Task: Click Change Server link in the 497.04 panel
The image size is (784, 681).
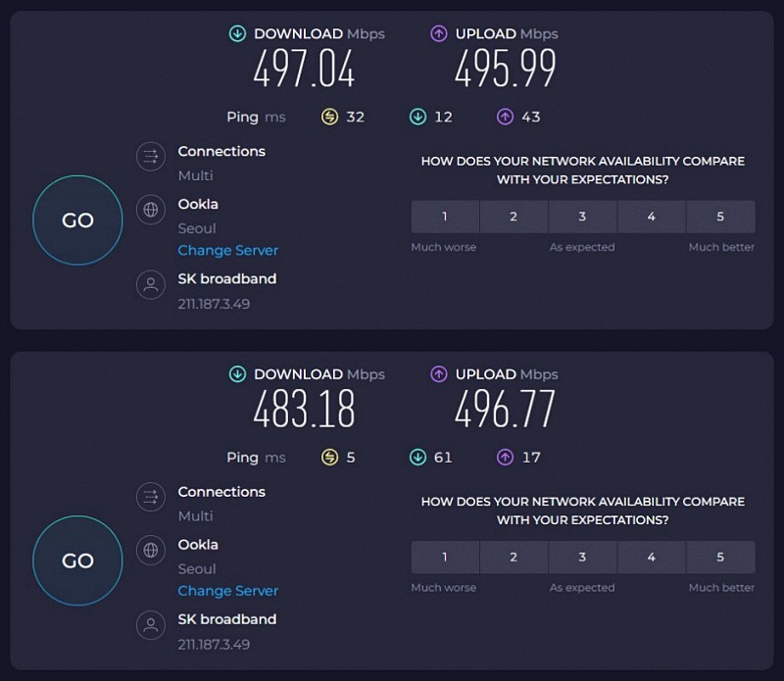Action: [x=227, y=251]
